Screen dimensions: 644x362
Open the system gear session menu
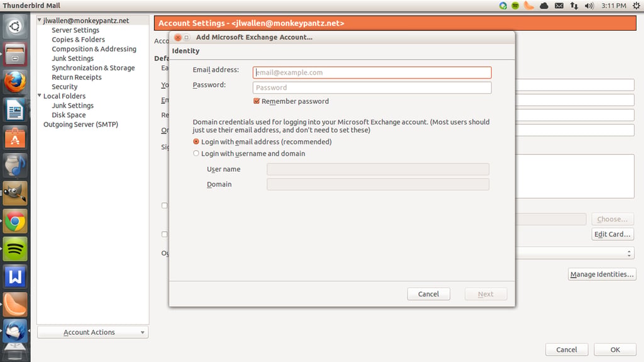click(x=636, y=6)
